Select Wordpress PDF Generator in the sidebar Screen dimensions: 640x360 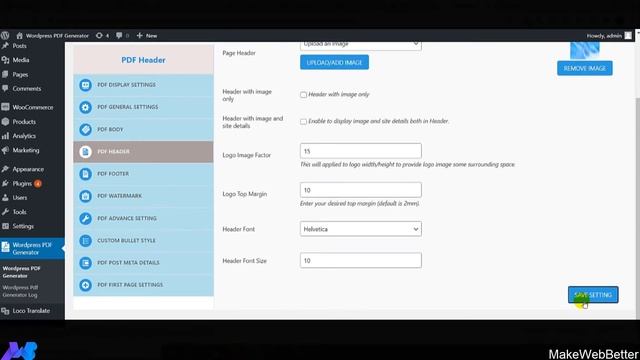[32, 249]
